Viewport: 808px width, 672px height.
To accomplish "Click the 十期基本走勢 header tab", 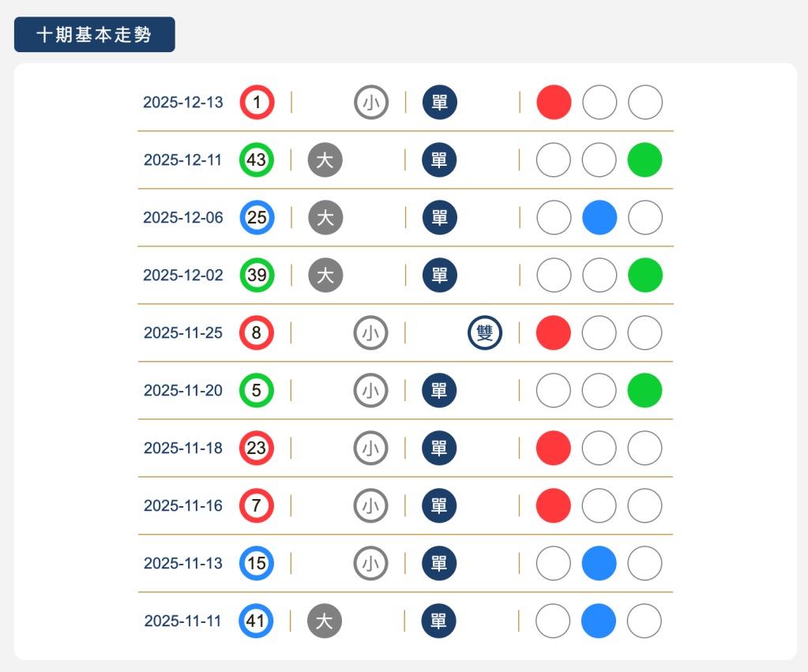I will pos(94,35).
